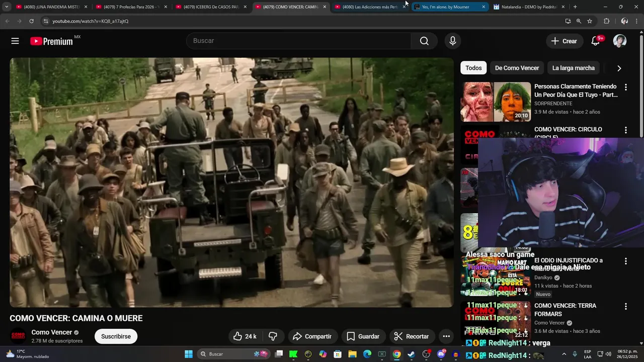The image size is (644, 362).
Task: Open the Personas Claramente Teniendo thumbnail
Action: (x=496, y=102)
